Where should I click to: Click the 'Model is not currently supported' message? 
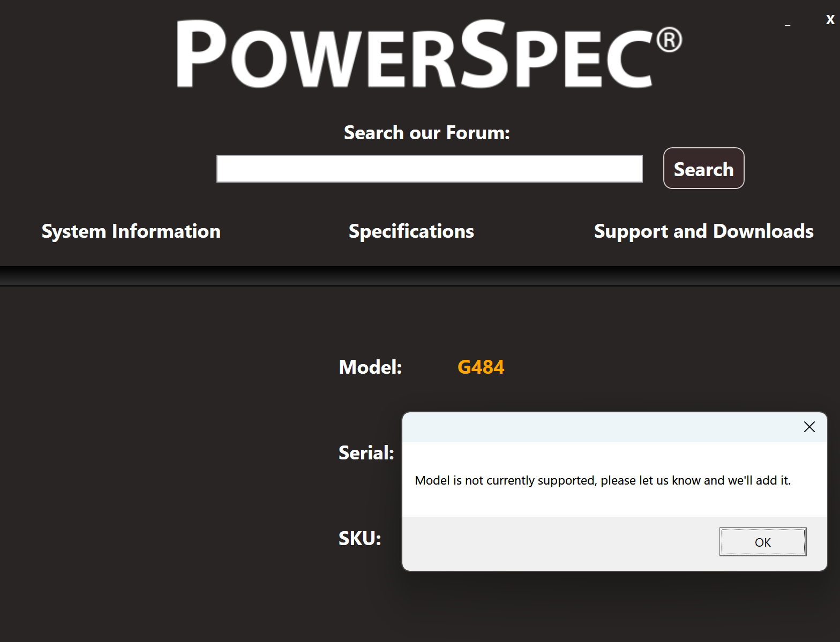click(x=603, y=480)
